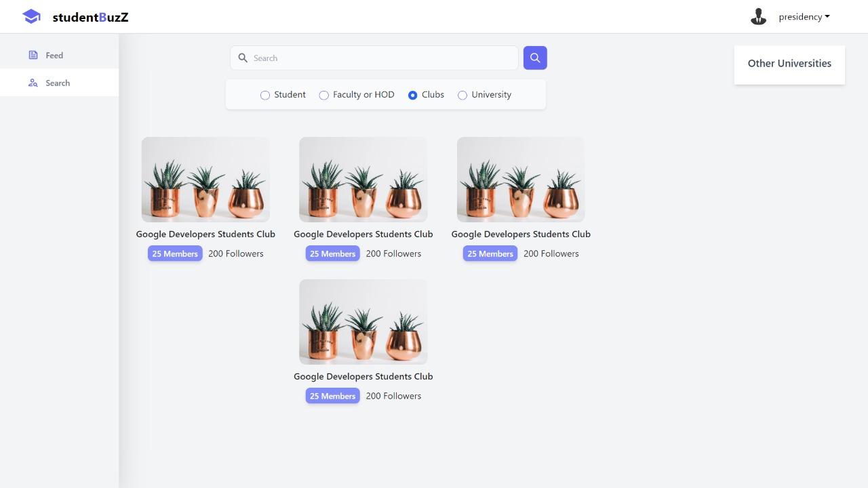The width and height of the screenshot is (868, 488).
Task: Click 25 Members badge on third top-row card
Action: coord(490,253)
